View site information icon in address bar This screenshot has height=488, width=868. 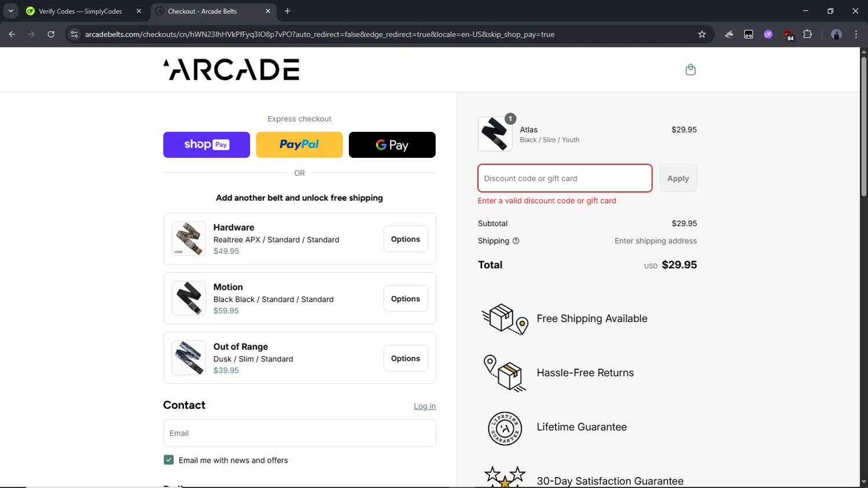(x=74, y=34)
